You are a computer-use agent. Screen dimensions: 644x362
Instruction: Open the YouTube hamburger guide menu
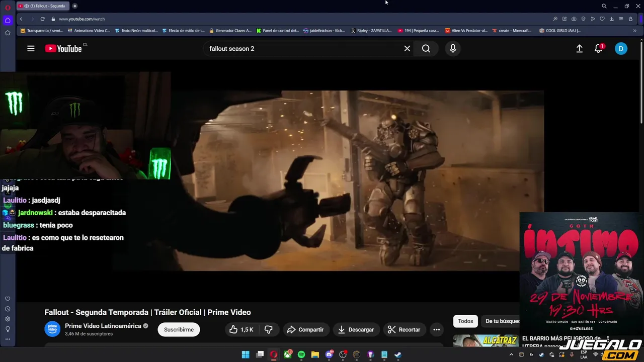tap(31, 49)
